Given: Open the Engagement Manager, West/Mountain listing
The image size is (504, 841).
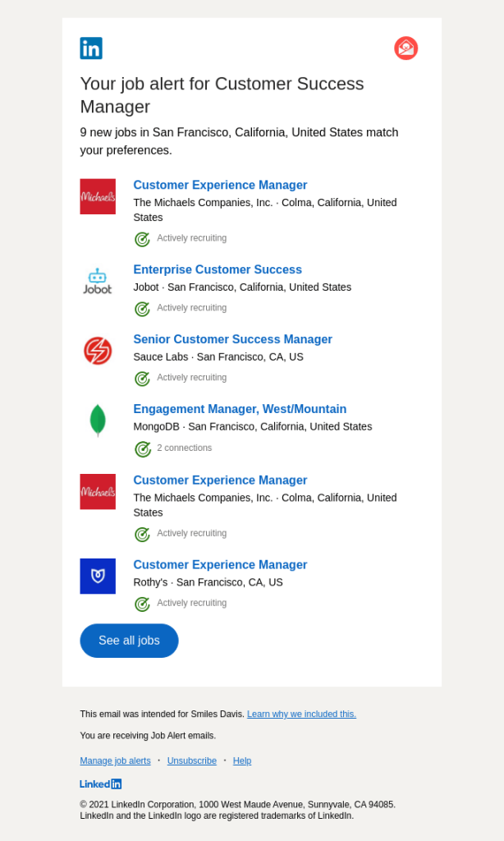Looking at the screenshot, I should (x=240, y=409).
